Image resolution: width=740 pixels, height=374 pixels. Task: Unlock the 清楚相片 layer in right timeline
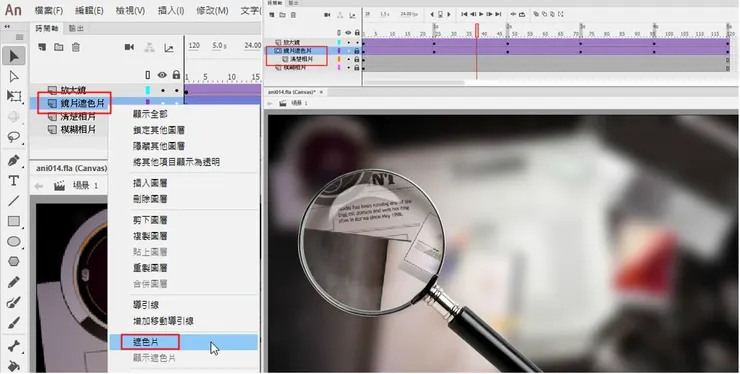[357, 59]
